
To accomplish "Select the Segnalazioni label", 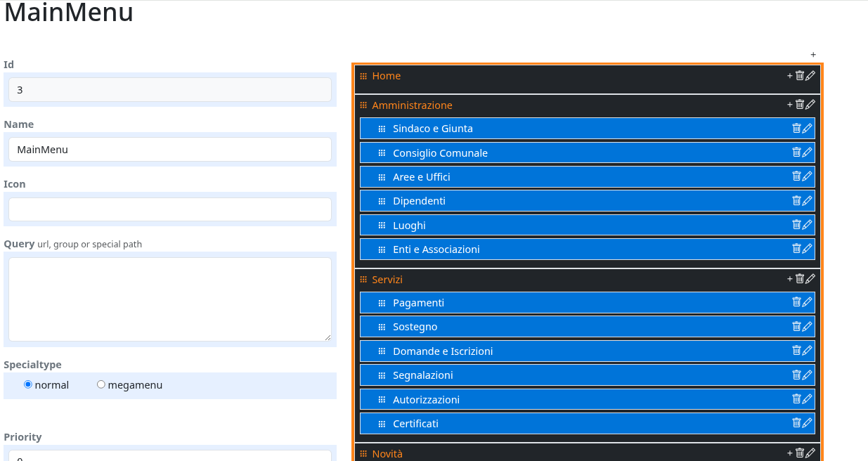I will pos(423,375).
